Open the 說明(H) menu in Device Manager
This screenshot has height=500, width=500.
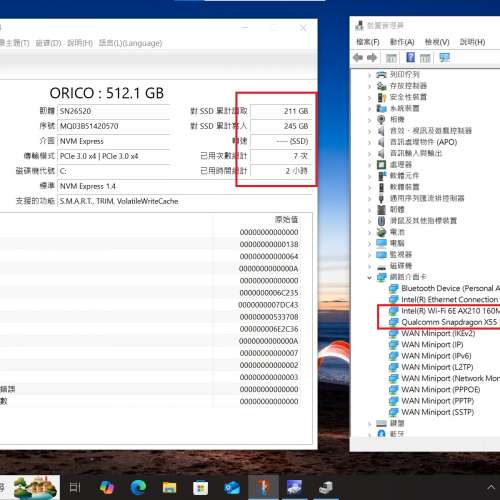[472, 42]
